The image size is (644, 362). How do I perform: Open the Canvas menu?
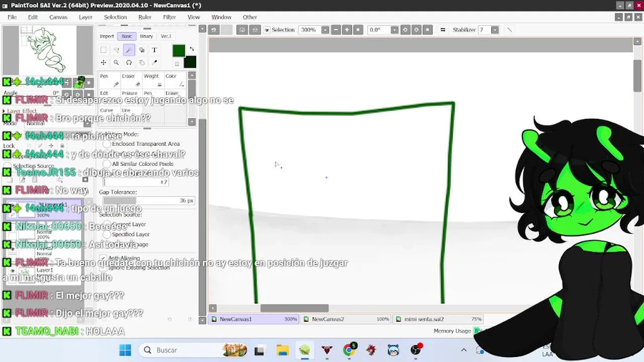click(58, 17)
